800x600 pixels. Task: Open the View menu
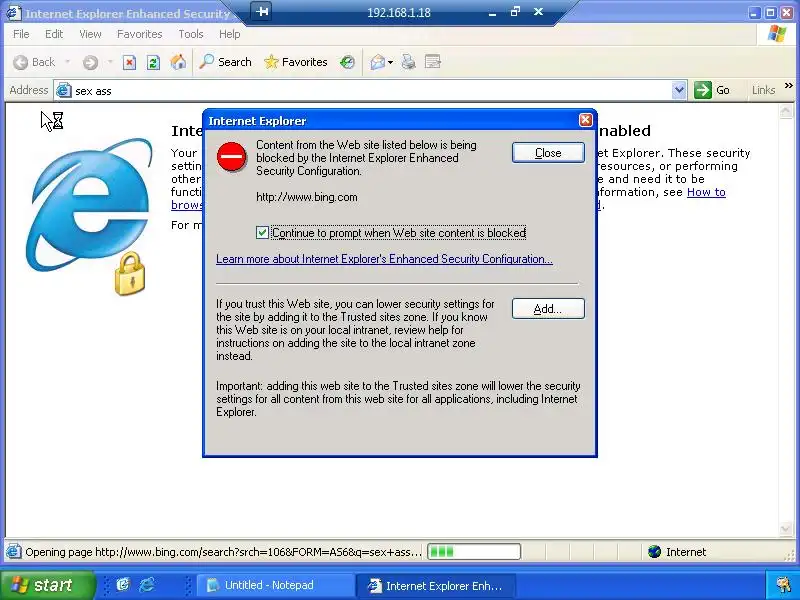point(90,34)
